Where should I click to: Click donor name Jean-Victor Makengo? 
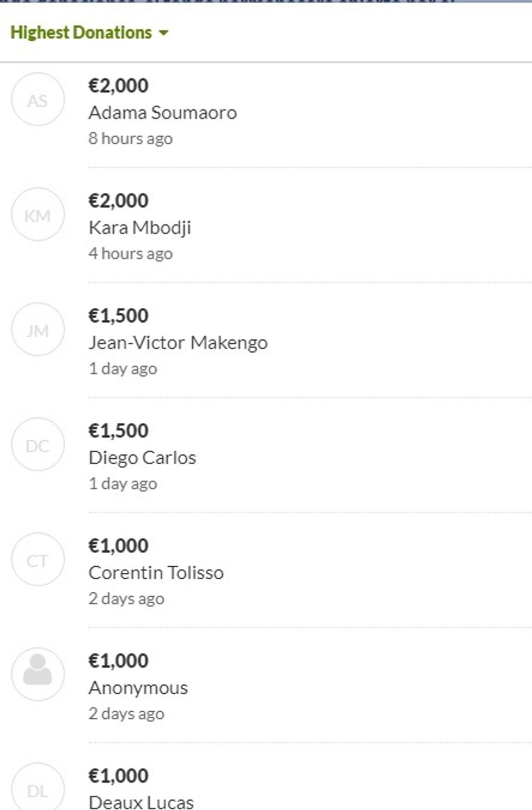tap(178, 343)
